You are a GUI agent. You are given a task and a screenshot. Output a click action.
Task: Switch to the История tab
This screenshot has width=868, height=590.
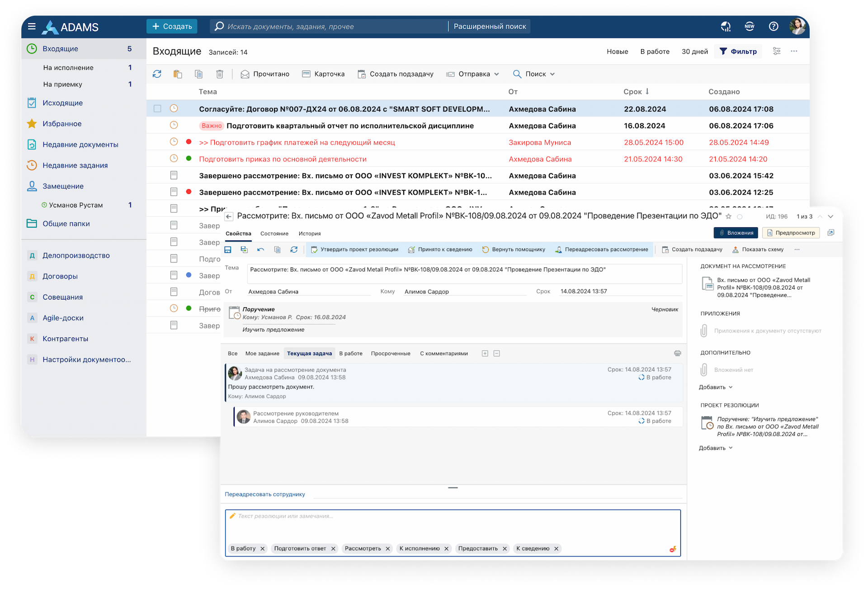tap(310, 234)
